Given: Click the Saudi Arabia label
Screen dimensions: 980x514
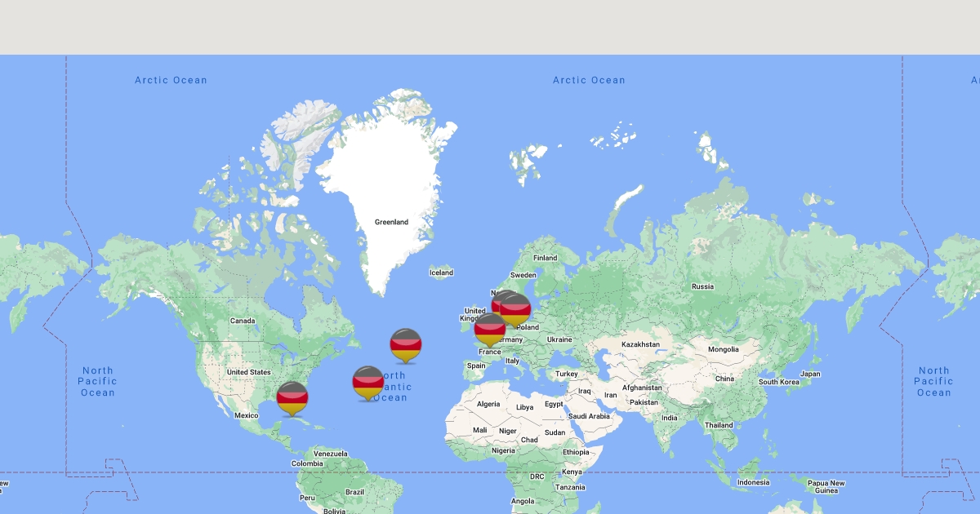Looking at the screenshot, I should pyautogui.click(x=588, y=416).
